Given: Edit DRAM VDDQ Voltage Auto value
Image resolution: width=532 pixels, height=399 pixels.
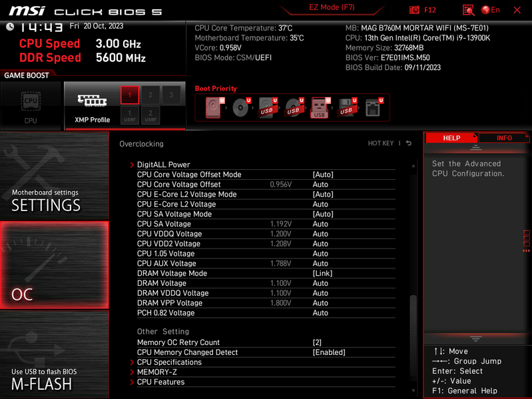Looking at the screenshot, I should [320, 293].
